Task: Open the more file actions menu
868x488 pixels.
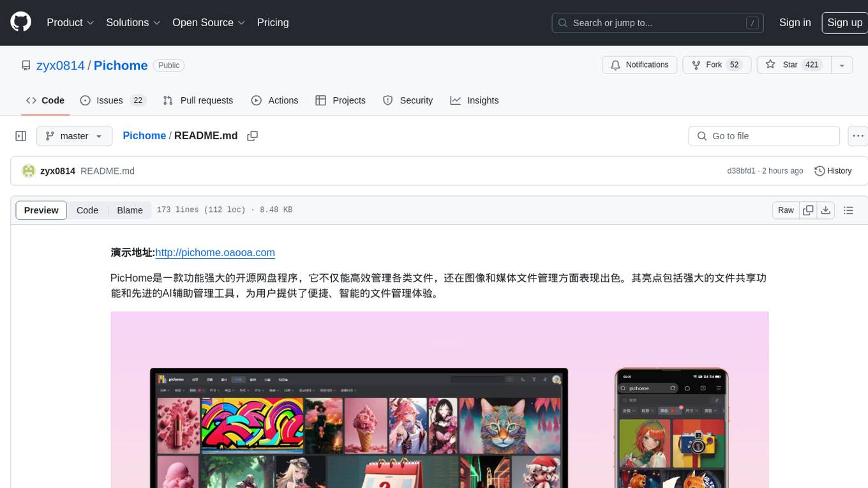Action: [x=858, y=136]
